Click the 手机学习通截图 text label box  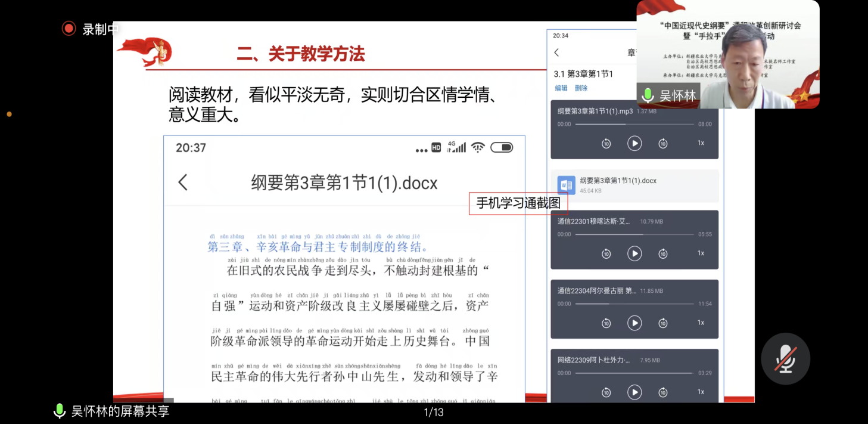point(518,203)
